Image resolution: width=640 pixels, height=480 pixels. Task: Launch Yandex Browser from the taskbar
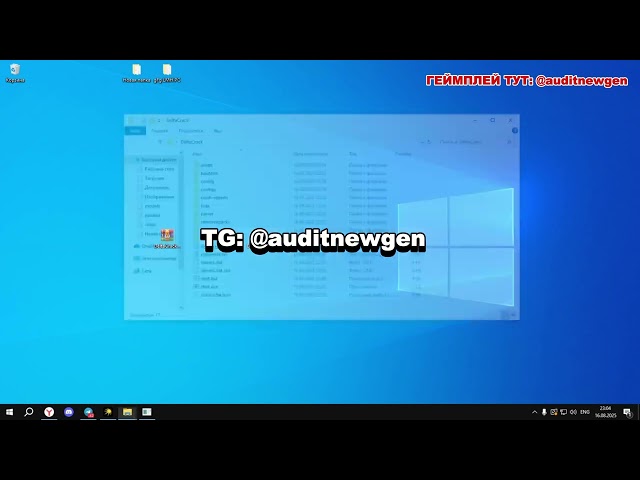[x=49, y=412]
